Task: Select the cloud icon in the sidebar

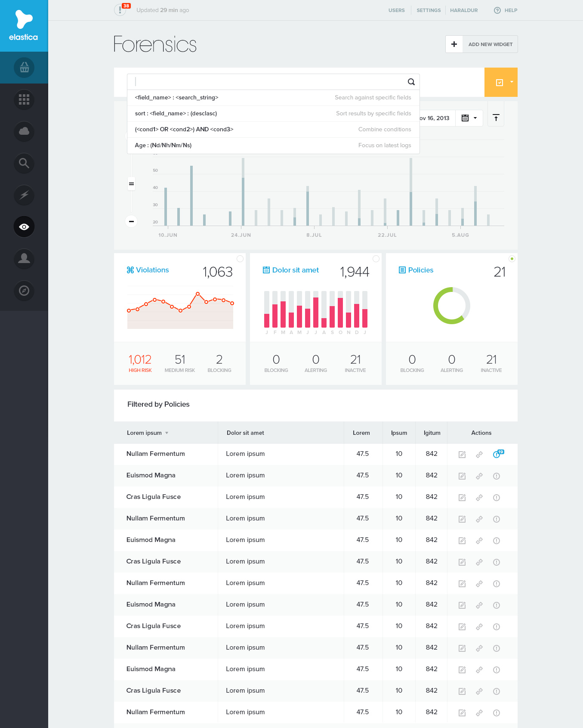Action: click(x=24, y=131)
